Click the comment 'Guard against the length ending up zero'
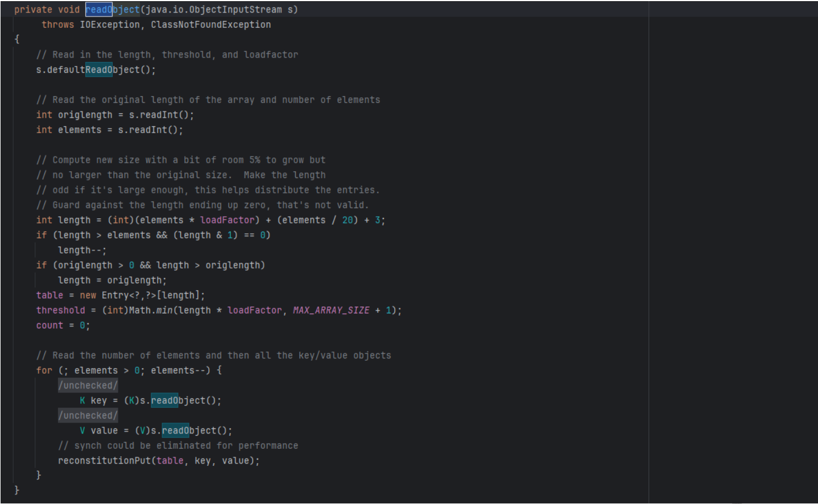818x504 pixels. point(203,205)
